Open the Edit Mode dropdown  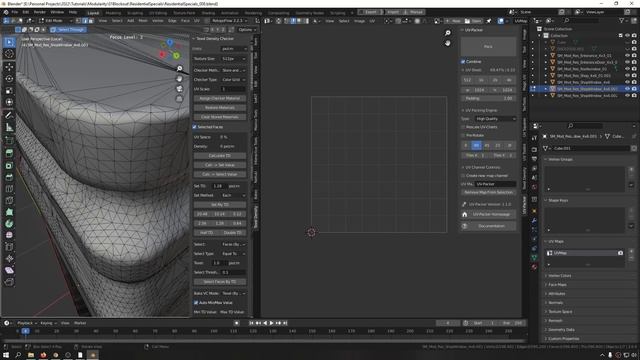(x=56, y=20)
